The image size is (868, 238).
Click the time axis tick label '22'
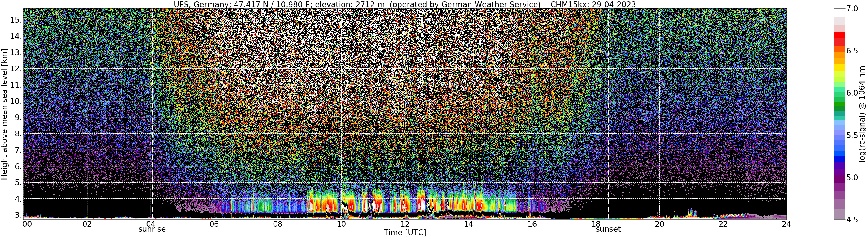[723, 224]
